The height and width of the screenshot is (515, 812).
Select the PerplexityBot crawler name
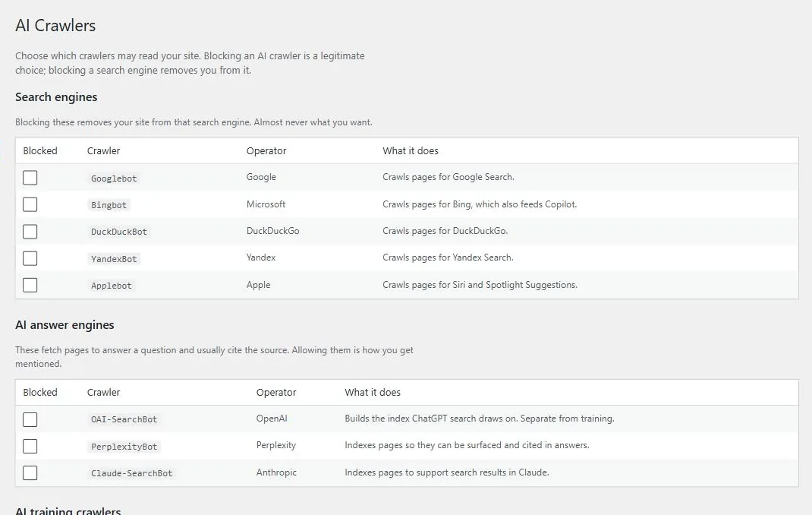pos(124,447)
